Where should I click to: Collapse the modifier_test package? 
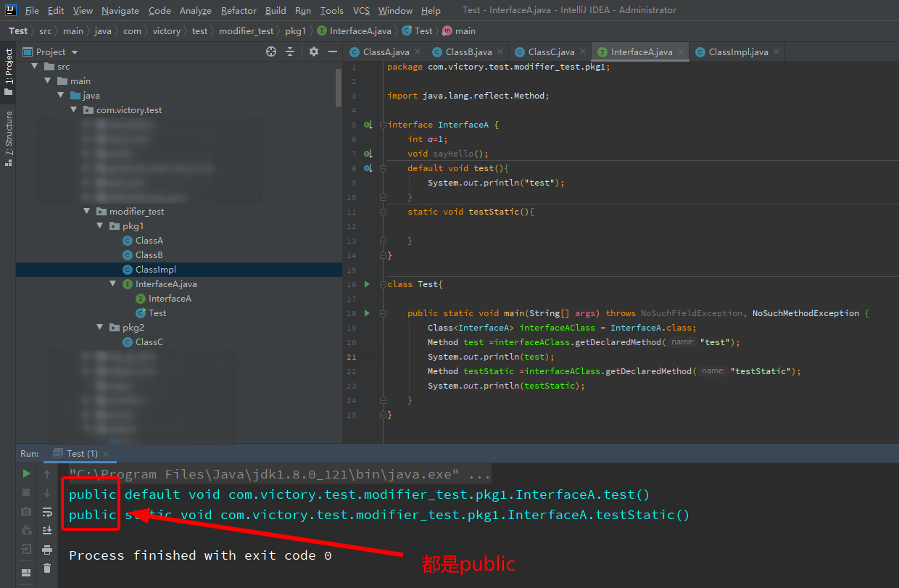[86, 211]
